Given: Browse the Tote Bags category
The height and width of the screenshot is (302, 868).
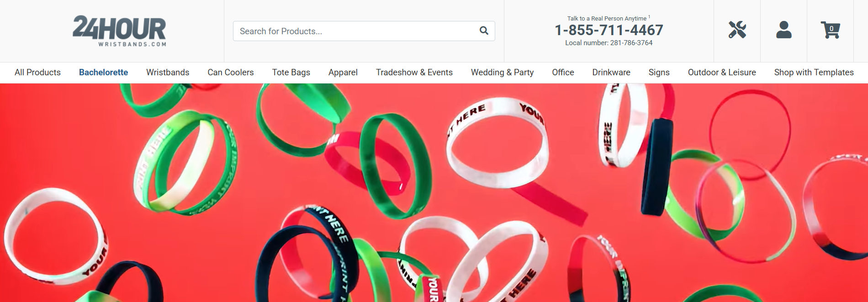Looking at the screenshot, I should pyautogui.click(x=291, y=73).
